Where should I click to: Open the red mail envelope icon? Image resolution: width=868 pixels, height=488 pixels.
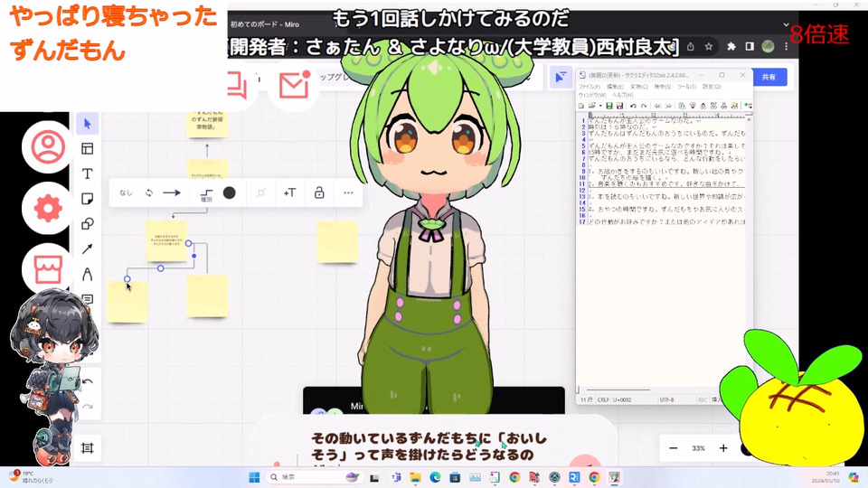[293, 86]
